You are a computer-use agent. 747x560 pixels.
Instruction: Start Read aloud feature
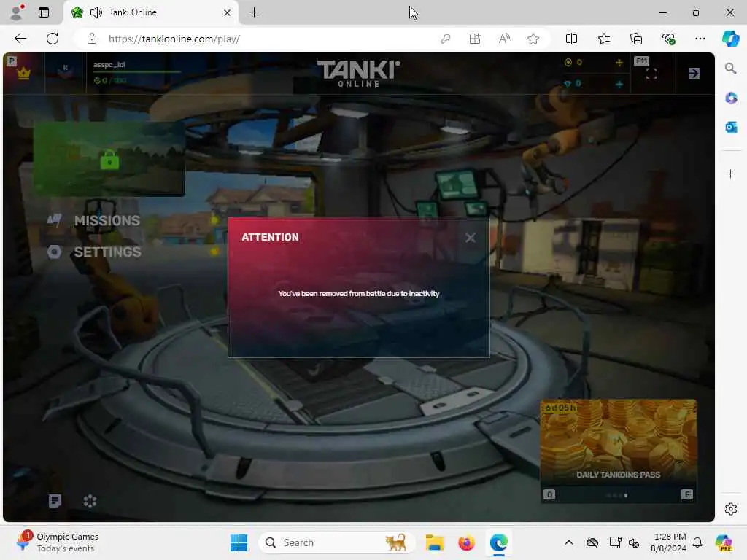point(504,39)
